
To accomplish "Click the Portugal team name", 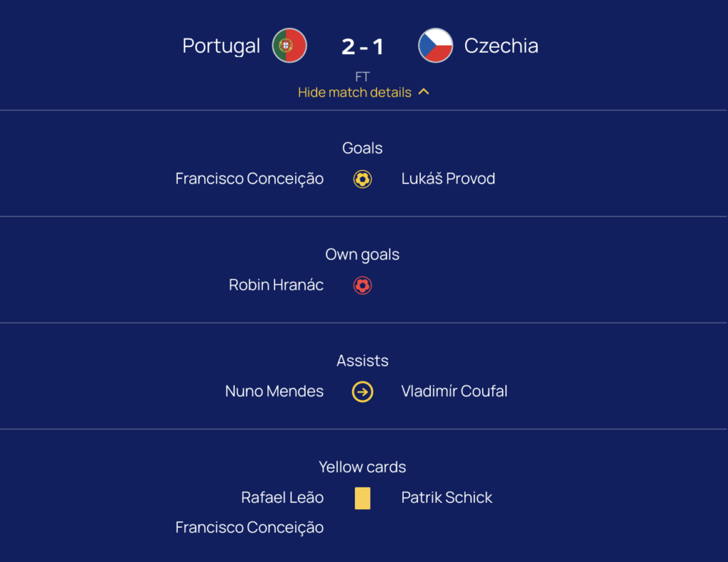I will 221,46.
